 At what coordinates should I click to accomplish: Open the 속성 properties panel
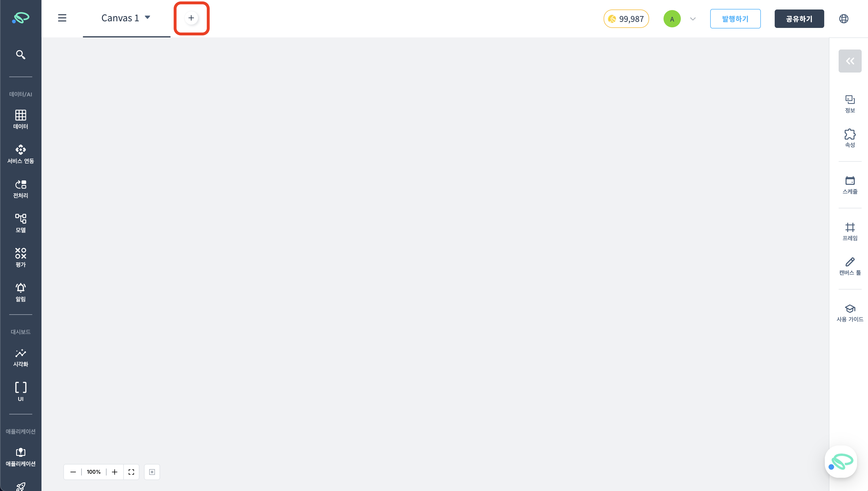point(850,138)
